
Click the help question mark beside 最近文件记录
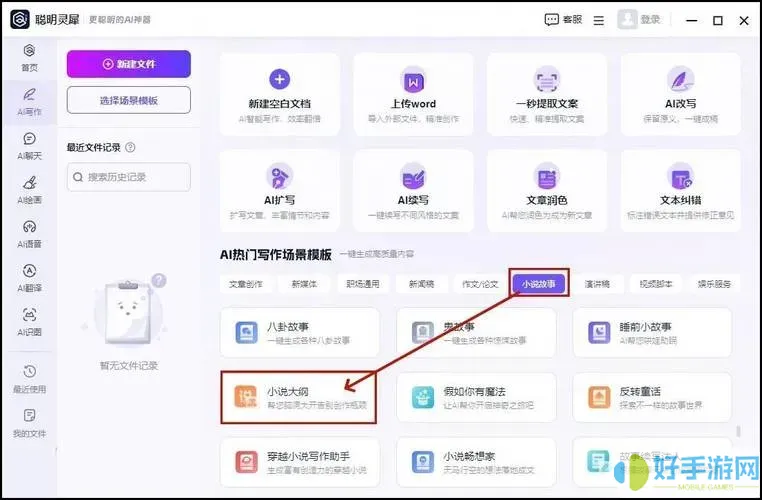[x=130, y=147]
